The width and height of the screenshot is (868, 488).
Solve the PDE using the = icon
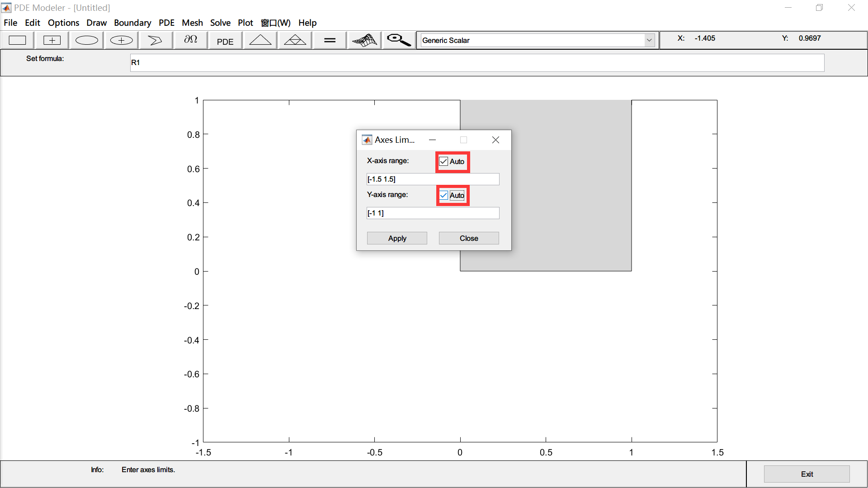click(x=329, y=40)
